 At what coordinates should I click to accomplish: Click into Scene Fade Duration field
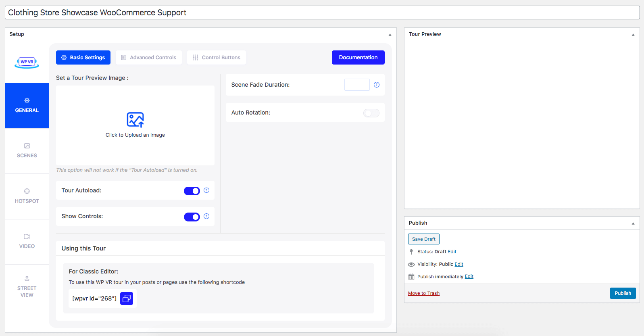(357, 85)
